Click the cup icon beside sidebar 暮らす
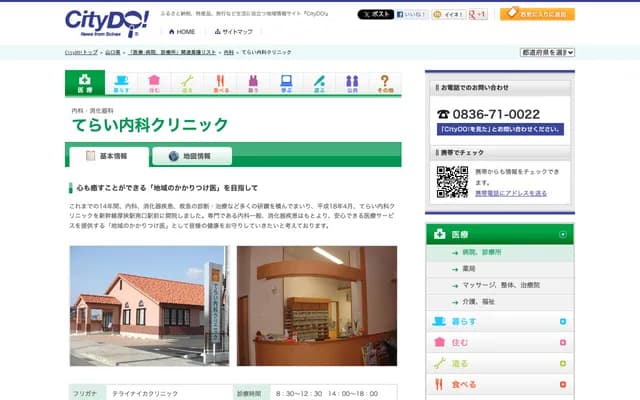This screenshot has width=640, height=400. tap(439, 321)
